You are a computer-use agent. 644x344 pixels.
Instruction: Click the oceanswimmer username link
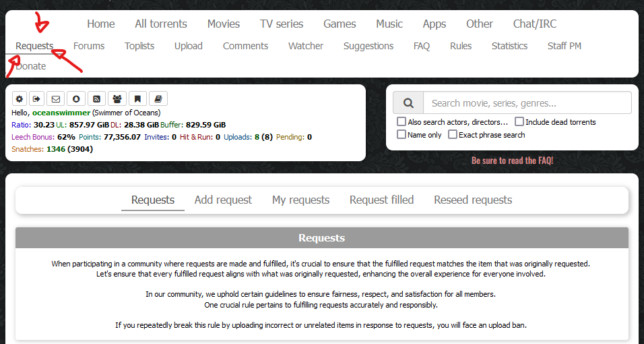pos(61,113)
